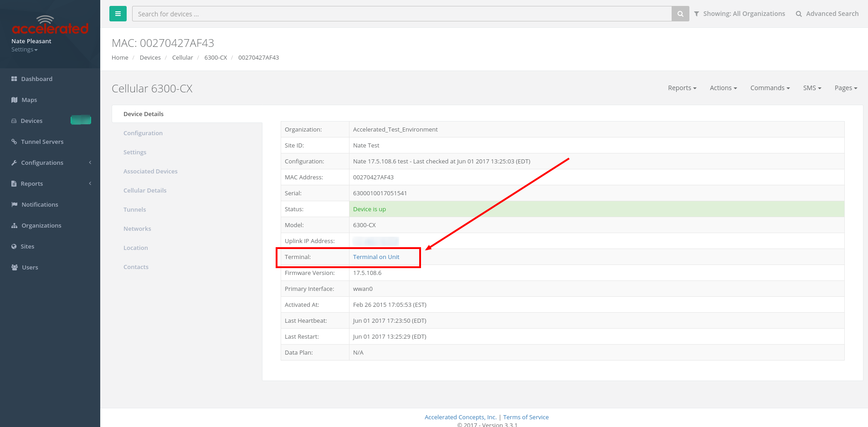The image size is (868, 427).
Task: Expand the Configurations sidebar submenu
Action: pos(42,163)
